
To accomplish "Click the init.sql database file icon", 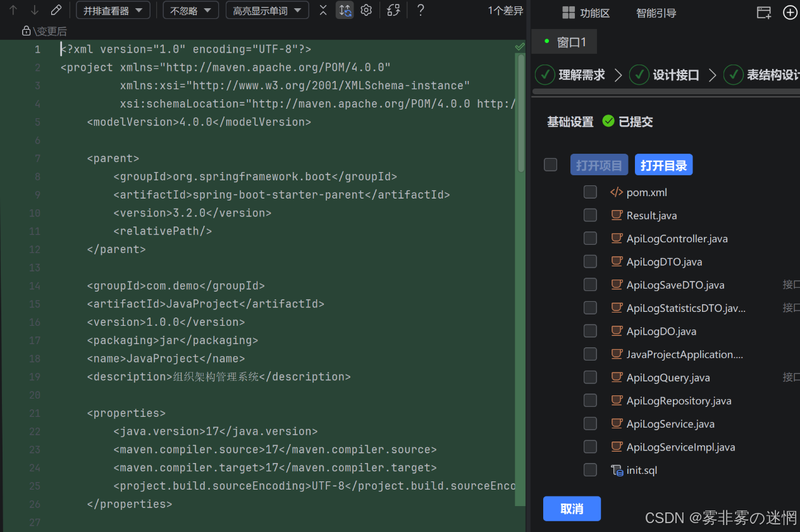I will click(x=617, y=470).
